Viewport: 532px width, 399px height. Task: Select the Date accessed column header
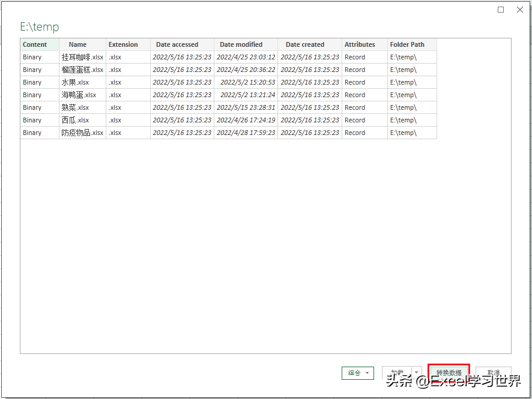(182, 44)
